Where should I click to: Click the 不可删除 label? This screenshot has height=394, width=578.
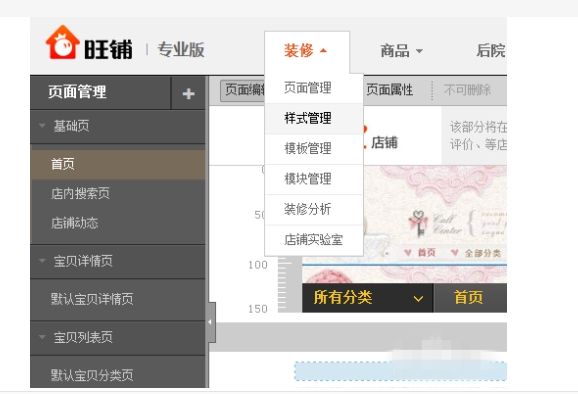[x=467, y=90]
